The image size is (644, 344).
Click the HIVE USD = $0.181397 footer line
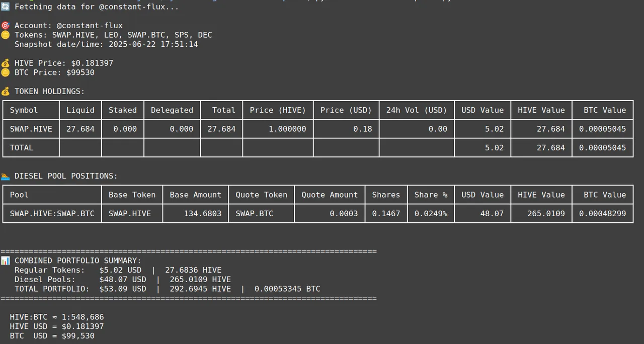click(x=57, y=326)
